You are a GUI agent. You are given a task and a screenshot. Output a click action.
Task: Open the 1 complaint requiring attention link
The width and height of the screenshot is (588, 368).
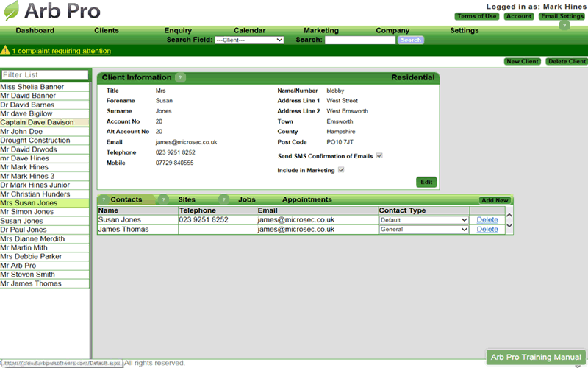point(62,51)
